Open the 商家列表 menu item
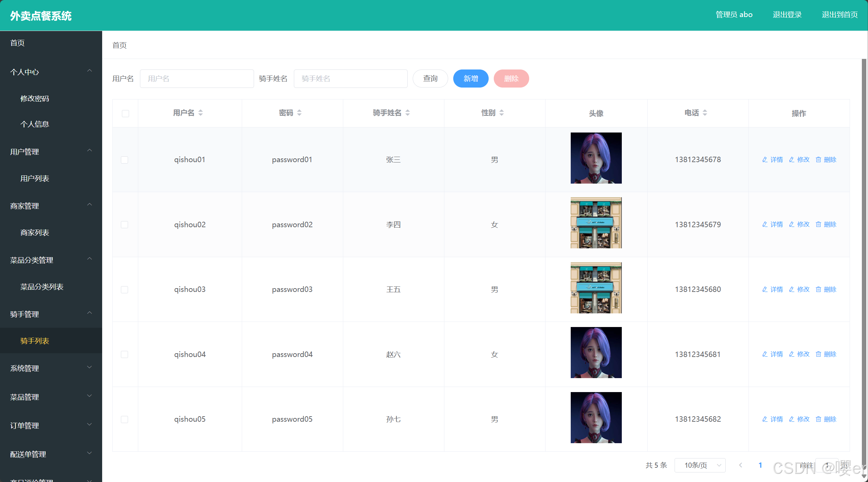868x482 pixels. [x=35, y=233]
